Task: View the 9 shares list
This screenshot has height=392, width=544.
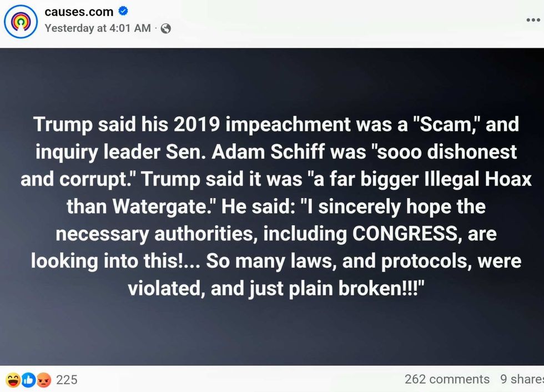Action: click(x=522, y=379)
